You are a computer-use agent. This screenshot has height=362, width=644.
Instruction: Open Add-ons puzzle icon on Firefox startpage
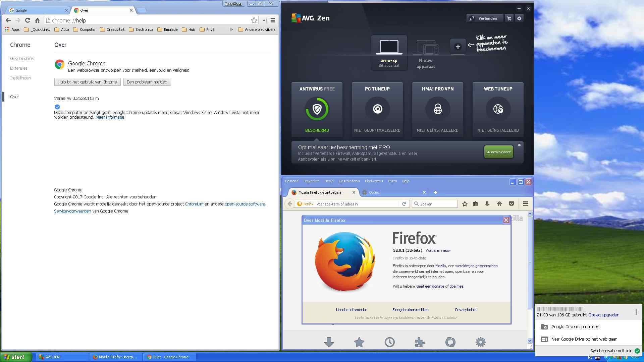[x=420, y=342]
